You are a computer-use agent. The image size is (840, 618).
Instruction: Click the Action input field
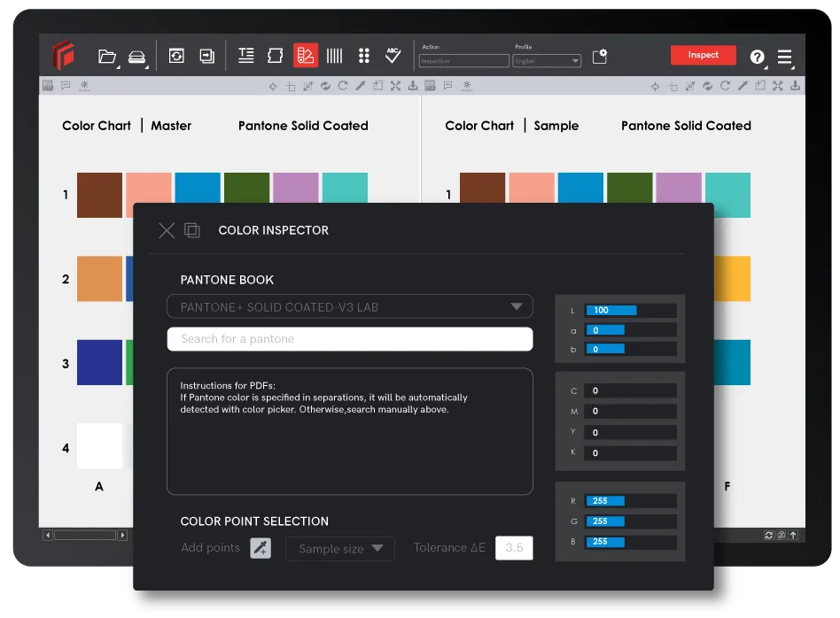[464, 61]
